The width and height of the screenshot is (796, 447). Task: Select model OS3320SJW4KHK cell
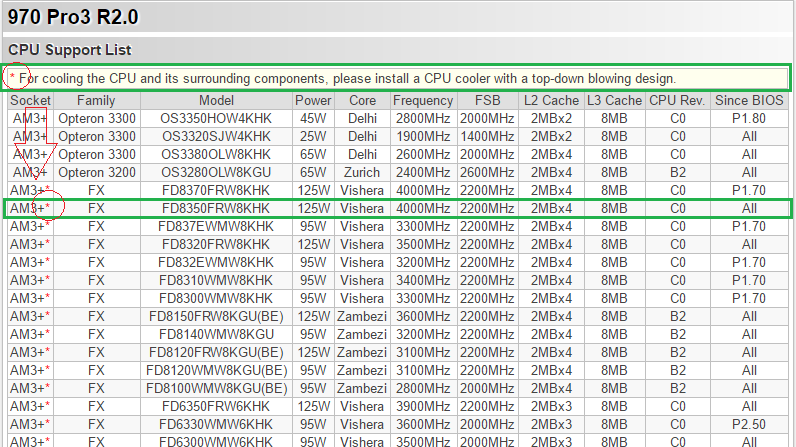pos(216,136)
